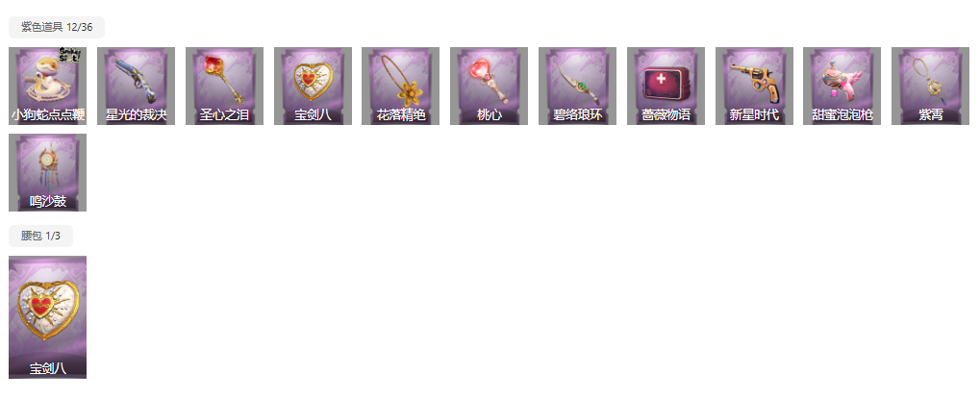This screenshot has height=400, width=980.
Task: Open the 碧络琅环 item card
Action: coord(577,86)
